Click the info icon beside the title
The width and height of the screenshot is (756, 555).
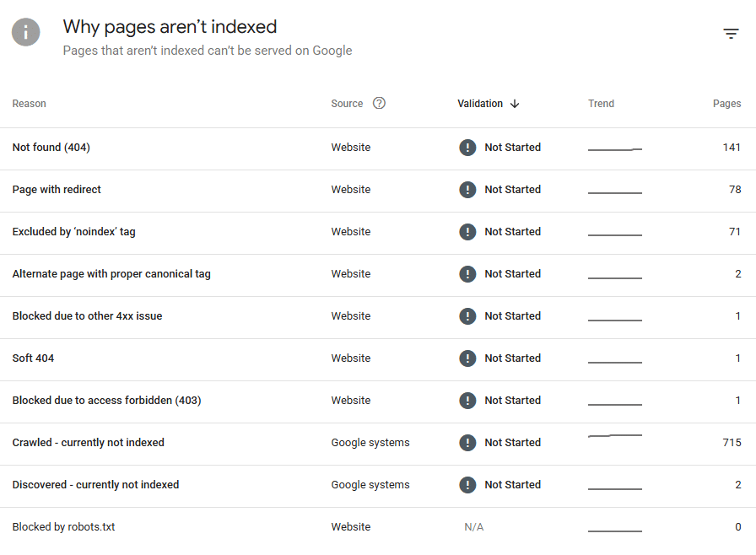point(25,32)
